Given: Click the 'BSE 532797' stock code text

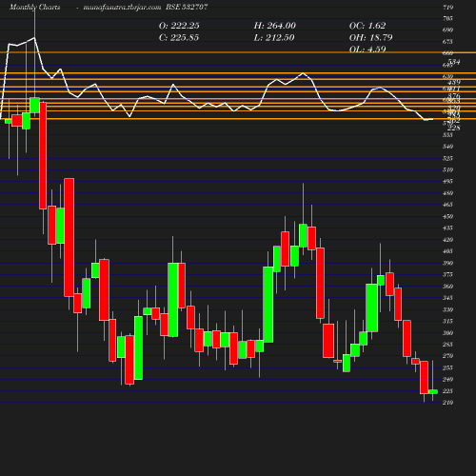Looking at the screenshot, I should [x=187, y=7].
